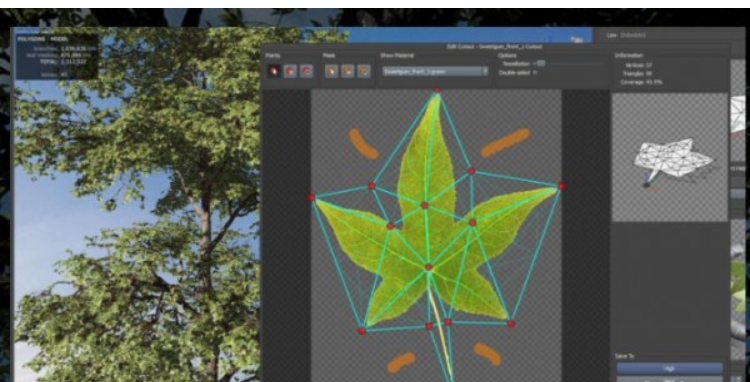Select the middle Points tool icon
Viewport: 750px width, 382px height.
290,71
